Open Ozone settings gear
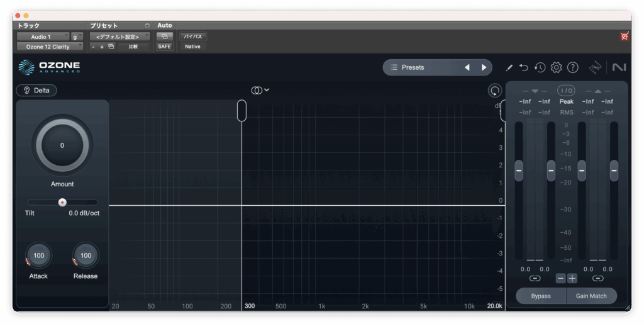This screenshot has width=644, height=326. coord(556,67)
